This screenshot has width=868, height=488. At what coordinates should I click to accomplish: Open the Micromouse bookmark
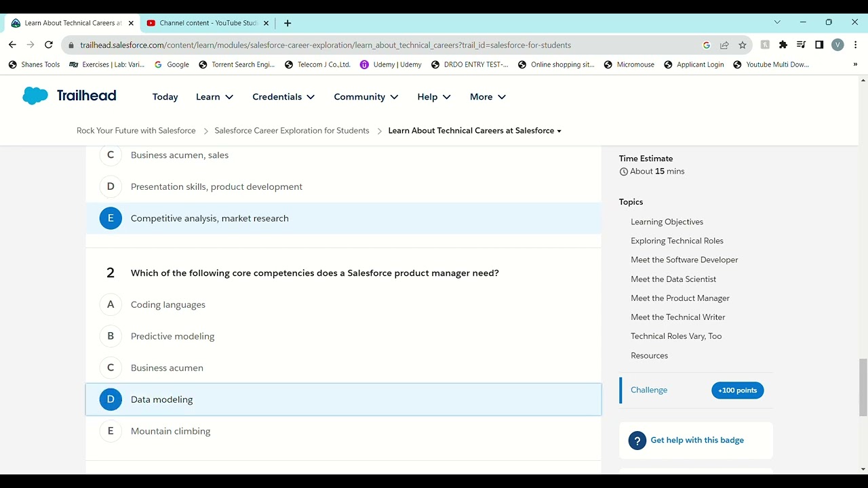[x=629, y=64]
